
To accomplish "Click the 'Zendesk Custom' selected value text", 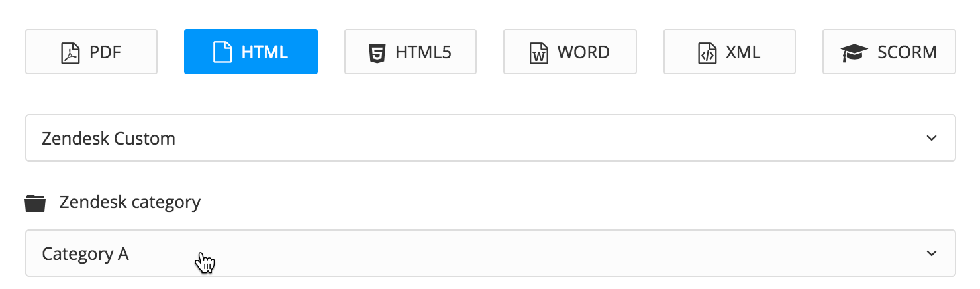I will [109, 139].
